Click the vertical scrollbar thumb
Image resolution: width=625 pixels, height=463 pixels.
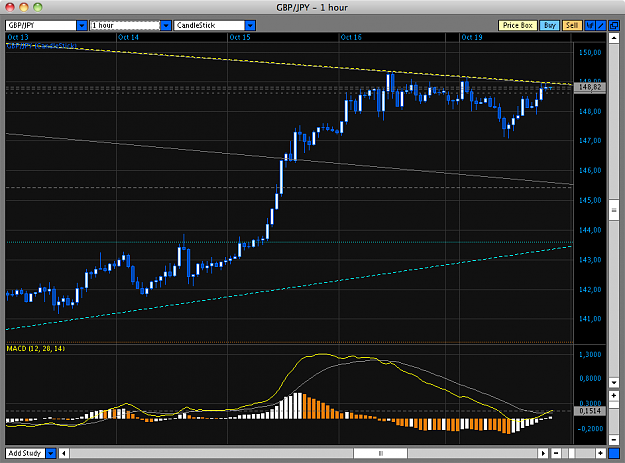pos(614,210)
